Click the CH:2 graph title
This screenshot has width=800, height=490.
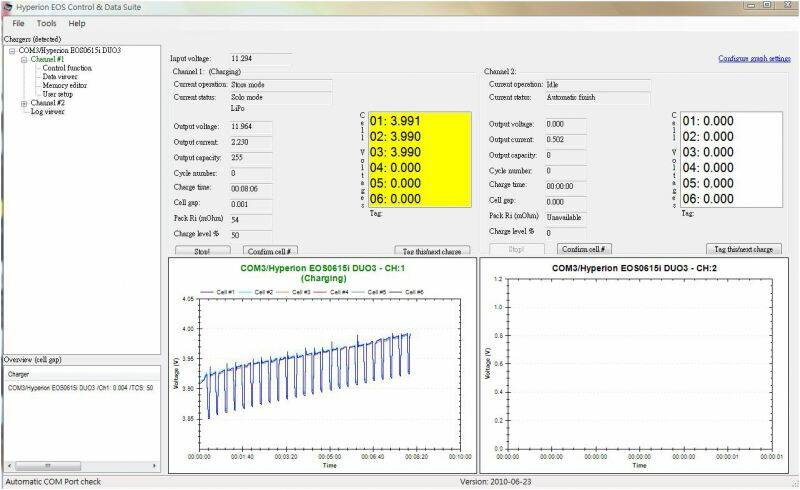tap(634, 268)
